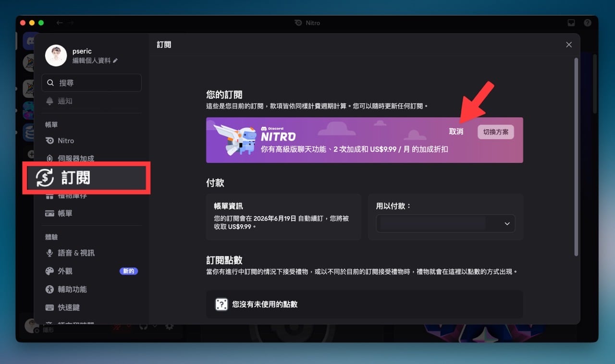This screenshot has height=364, width=615.
Task: Click the pseric profile avatar
Action: click(56, 56)
